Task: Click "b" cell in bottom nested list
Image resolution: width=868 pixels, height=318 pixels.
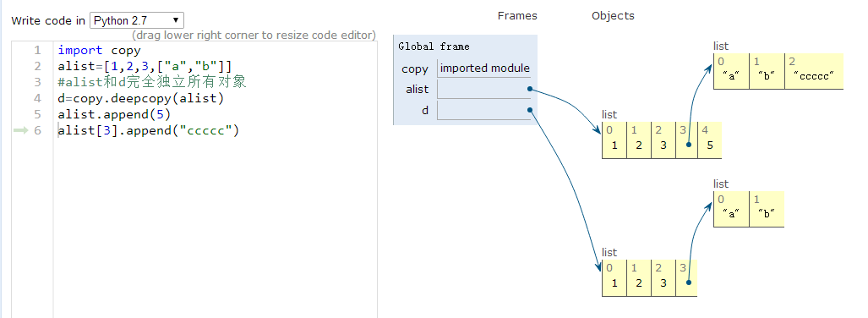Action: (x=767, y=209)
